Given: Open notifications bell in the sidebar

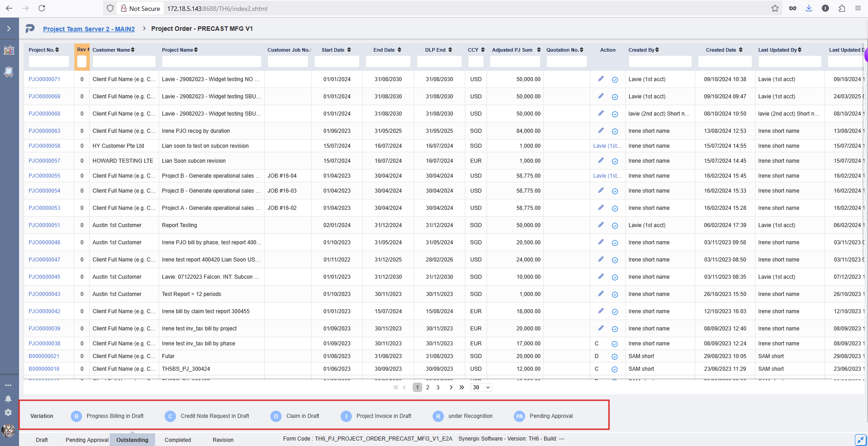Looking at the screenshot, I should tap(8, 399).
